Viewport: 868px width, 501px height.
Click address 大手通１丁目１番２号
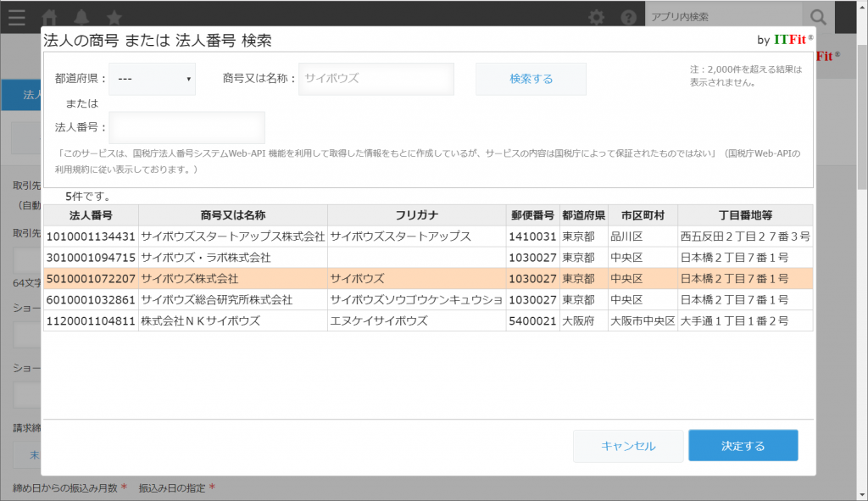735,320
